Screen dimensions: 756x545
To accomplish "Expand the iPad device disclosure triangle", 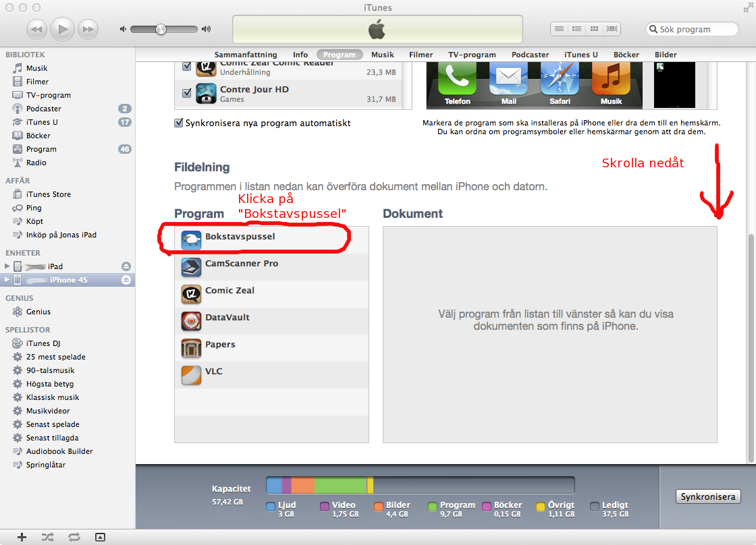I will click(7, 266).
